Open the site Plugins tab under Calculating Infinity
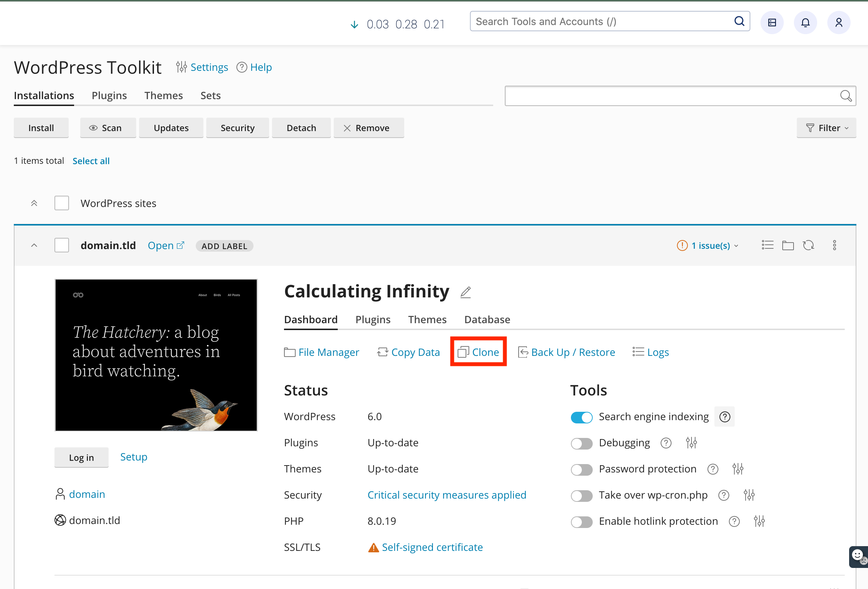This screenshot has width=868, height=589. coord(373,320)
